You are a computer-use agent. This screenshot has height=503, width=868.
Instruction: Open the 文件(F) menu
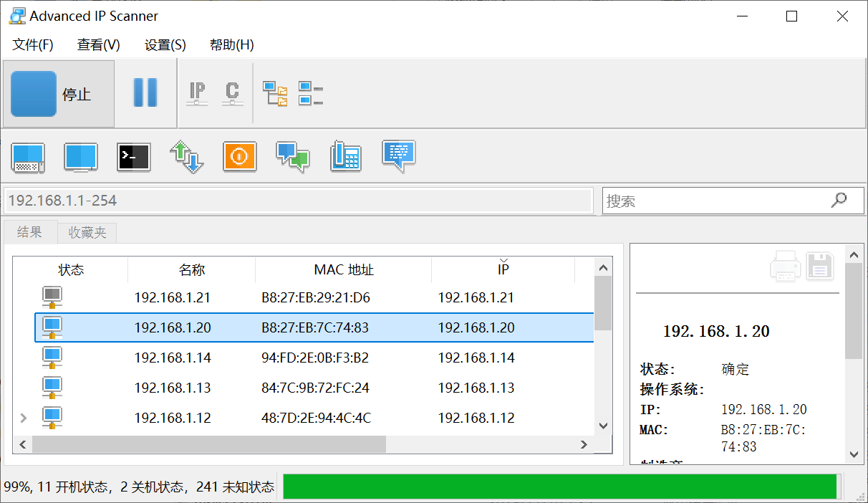33,45
